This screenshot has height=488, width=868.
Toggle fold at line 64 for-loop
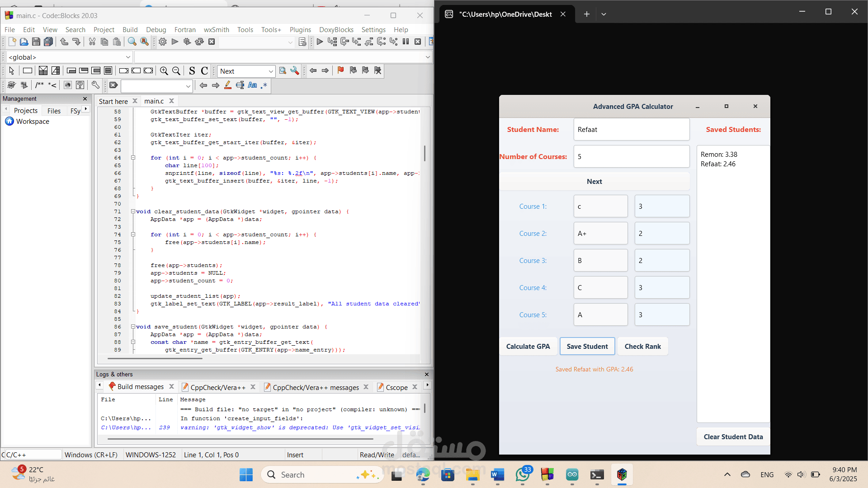point(133,158)
